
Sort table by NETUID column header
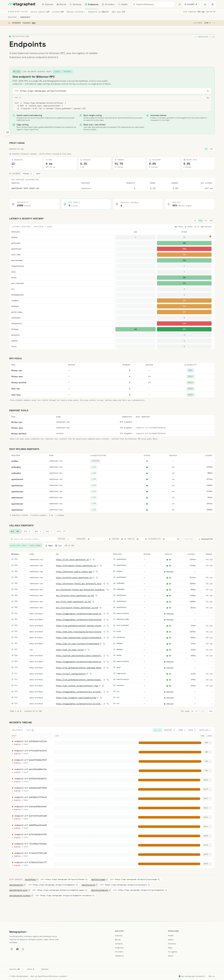[15, 554]
